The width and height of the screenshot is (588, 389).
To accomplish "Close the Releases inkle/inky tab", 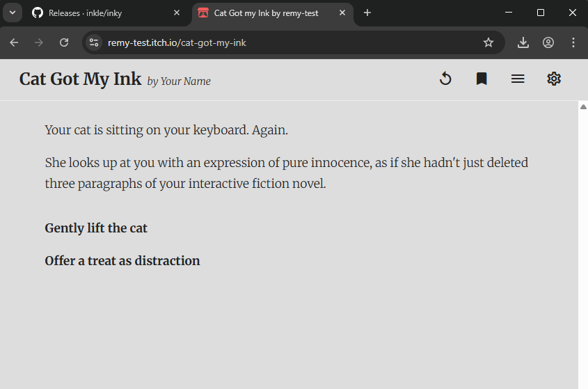I will [x=177, y=13].
